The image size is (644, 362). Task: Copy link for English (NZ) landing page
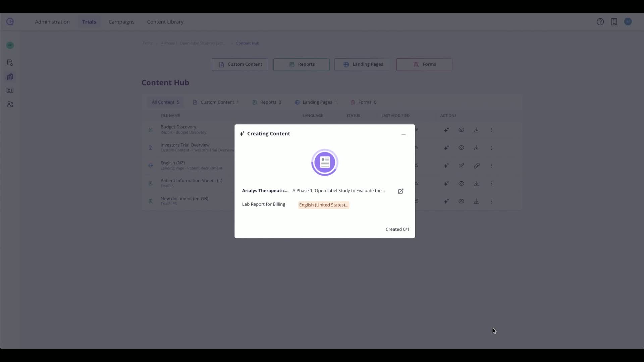point(476,166)
